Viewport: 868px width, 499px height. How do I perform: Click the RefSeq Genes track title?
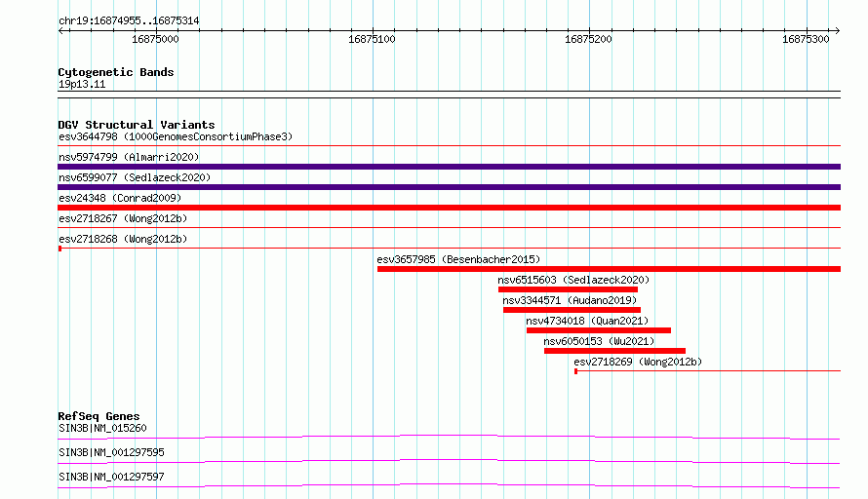(x=99, y=416)
